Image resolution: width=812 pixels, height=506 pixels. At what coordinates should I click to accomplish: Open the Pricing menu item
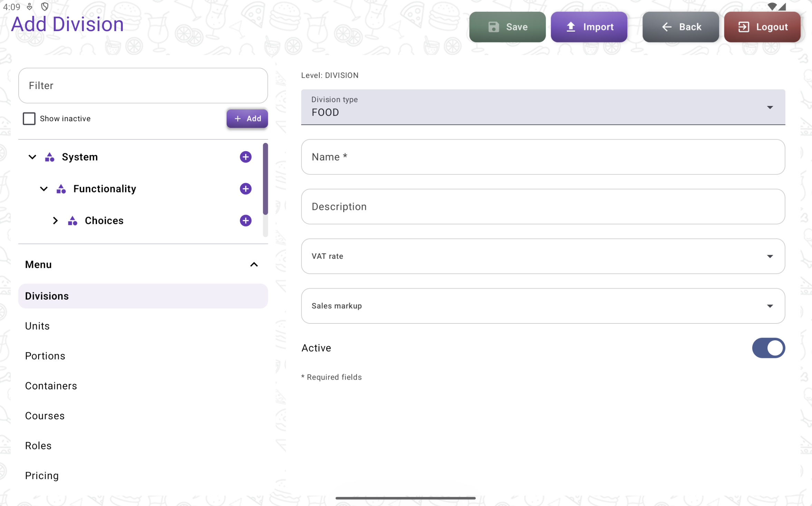143,476
